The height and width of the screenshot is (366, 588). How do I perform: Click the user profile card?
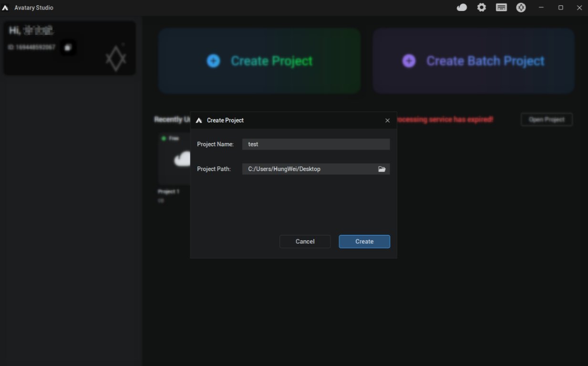click(x=70, y=48)
